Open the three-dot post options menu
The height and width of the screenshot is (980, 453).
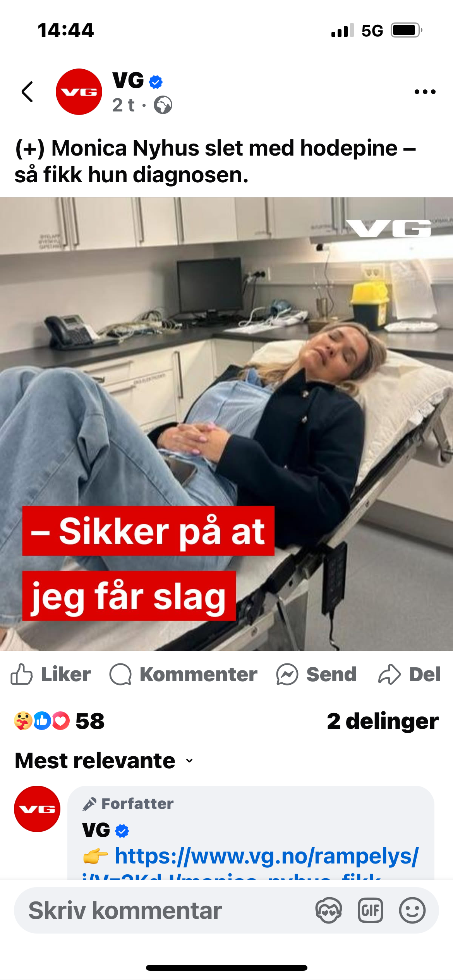[425, 92]
